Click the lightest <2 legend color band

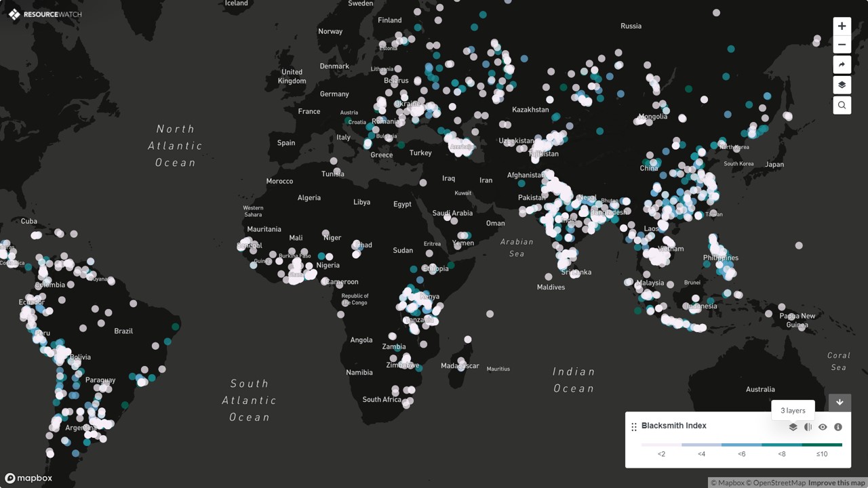tap(661, 445)
